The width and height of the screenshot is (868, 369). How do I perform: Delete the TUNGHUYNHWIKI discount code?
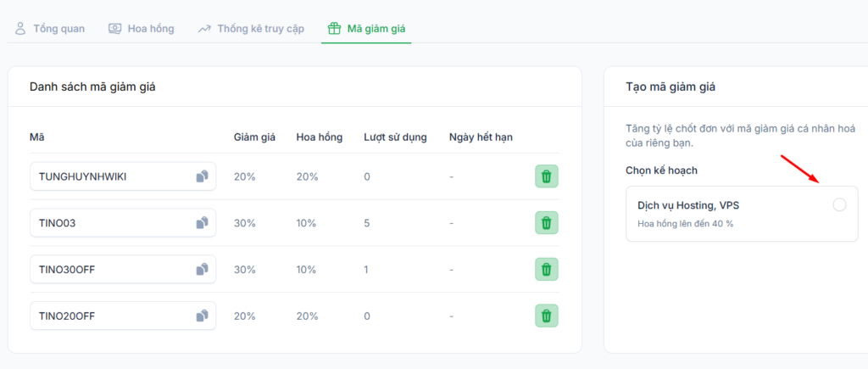point(547,176)
